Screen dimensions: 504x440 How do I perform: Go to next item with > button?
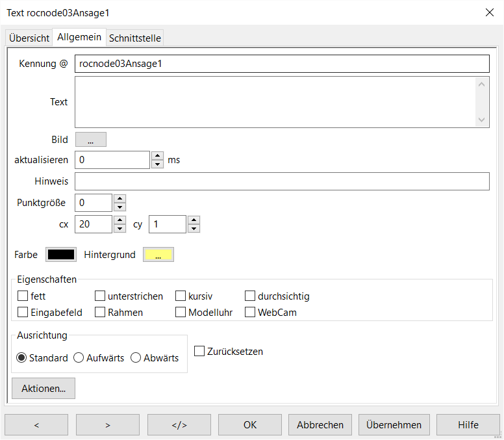[x=108, y=425]
